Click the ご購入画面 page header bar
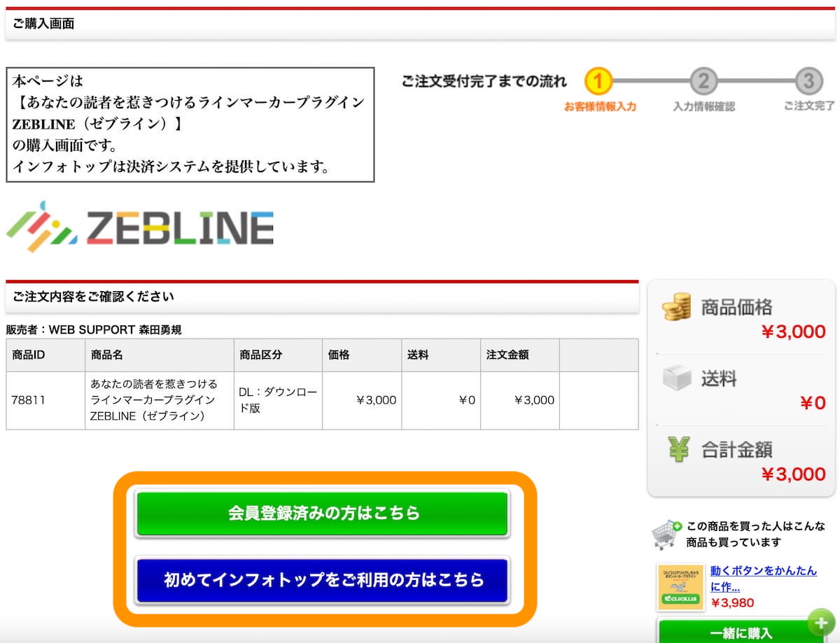 322,24
